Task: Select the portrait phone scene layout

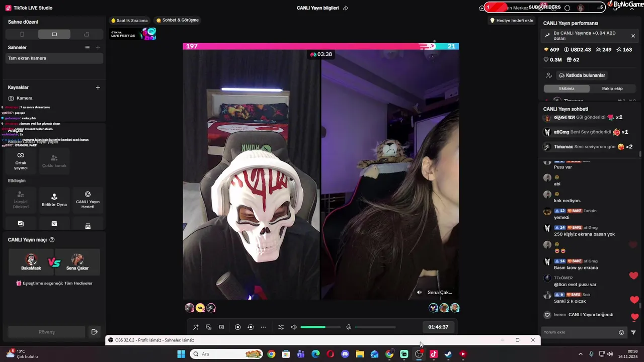Action: (x=22, y=34)
